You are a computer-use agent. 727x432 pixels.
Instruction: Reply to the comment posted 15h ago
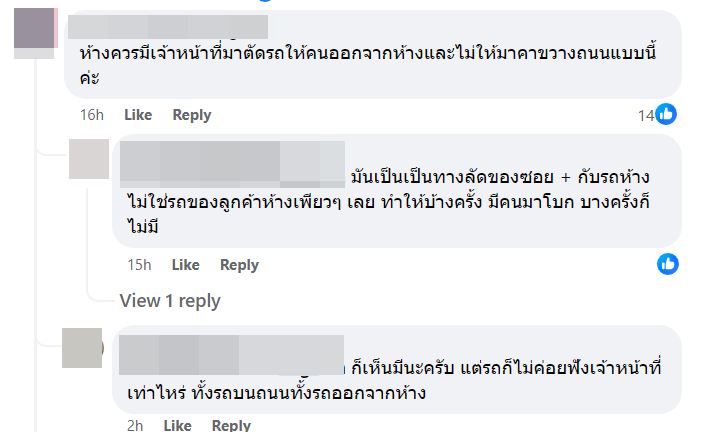click(x=239, y=265)
